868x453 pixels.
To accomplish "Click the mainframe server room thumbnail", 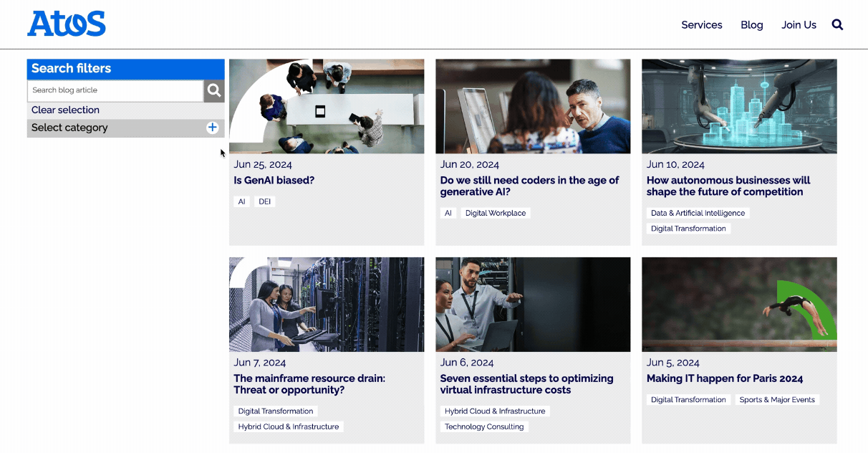I will tap(327, 305).
